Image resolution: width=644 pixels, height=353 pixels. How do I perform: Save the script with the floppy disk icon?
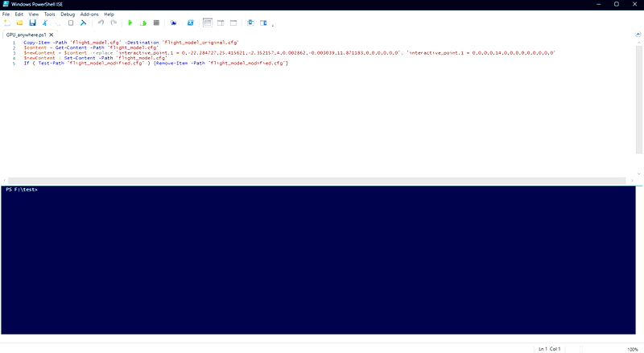point(33,23)
